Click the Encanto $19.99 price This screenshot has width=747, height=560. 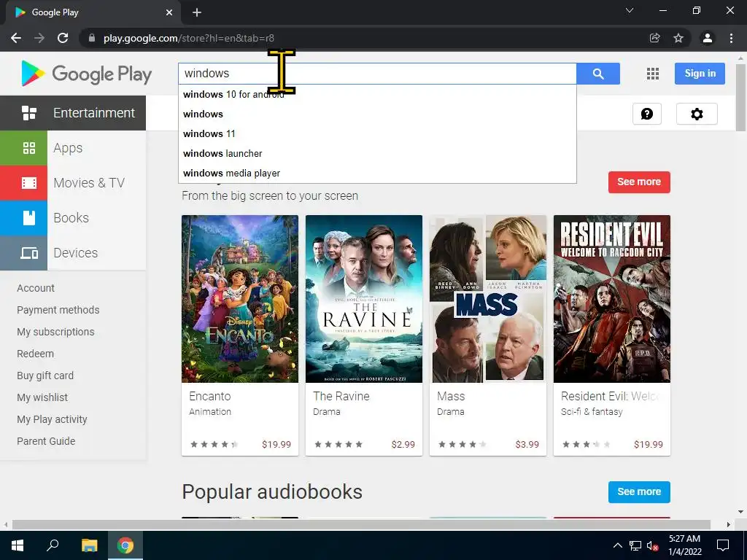(x=276, y=444)
